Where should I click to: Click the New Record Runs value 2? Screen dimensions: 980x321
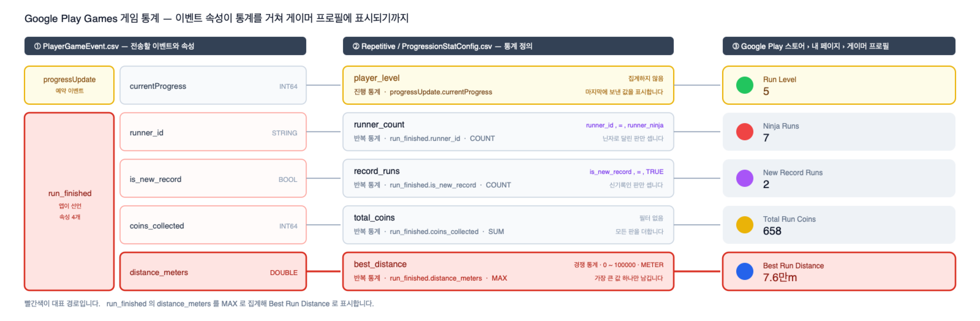766,184
